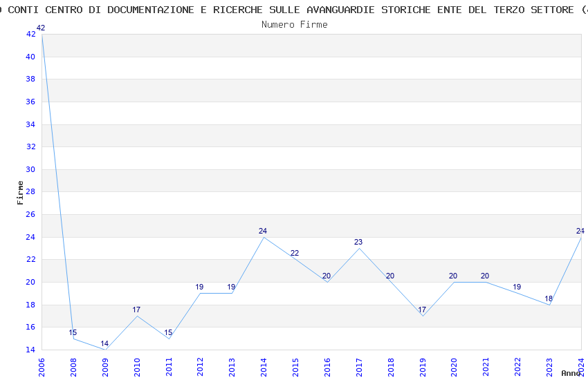Screen dimensions: 588x380
Task: Select the 2012 year label on x-axis
Action: (x=200, y=367)
